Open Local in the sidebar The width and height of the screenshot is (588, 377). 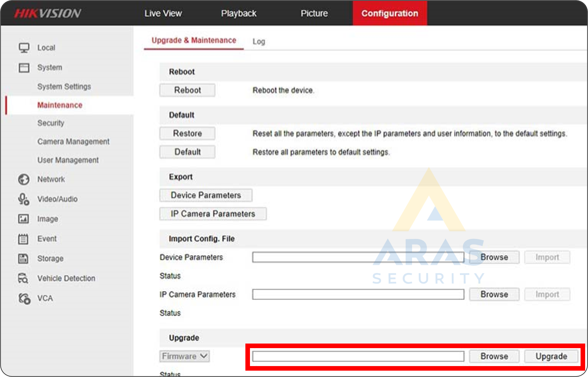point(46,48)
